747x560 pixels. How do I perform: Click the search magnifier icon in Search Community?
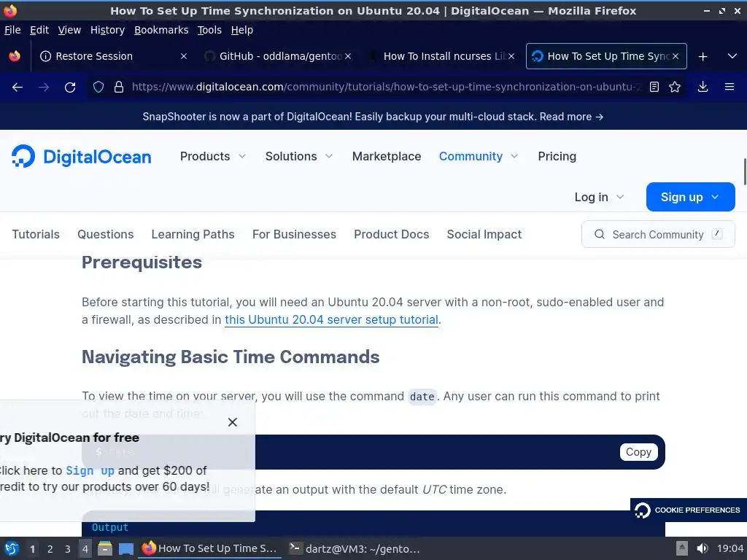point(600,234)
